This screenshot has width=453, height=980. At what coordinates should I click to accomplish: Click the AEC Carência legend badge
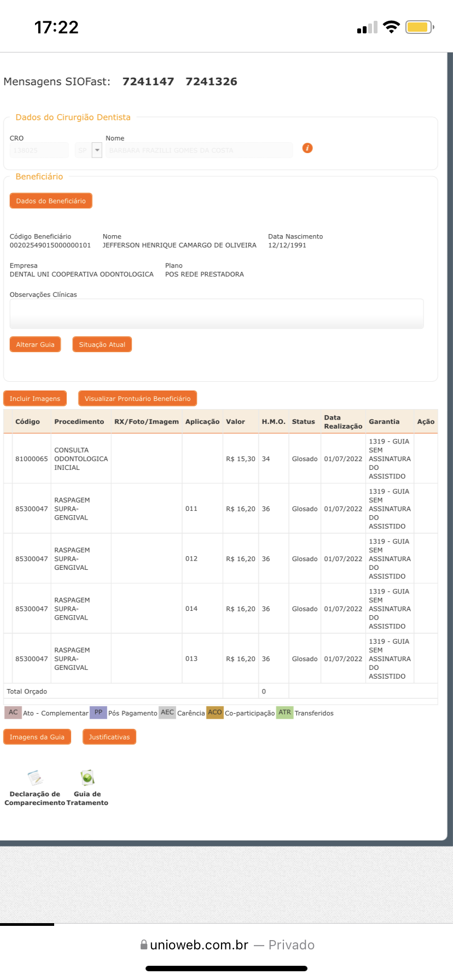point(167,713)
